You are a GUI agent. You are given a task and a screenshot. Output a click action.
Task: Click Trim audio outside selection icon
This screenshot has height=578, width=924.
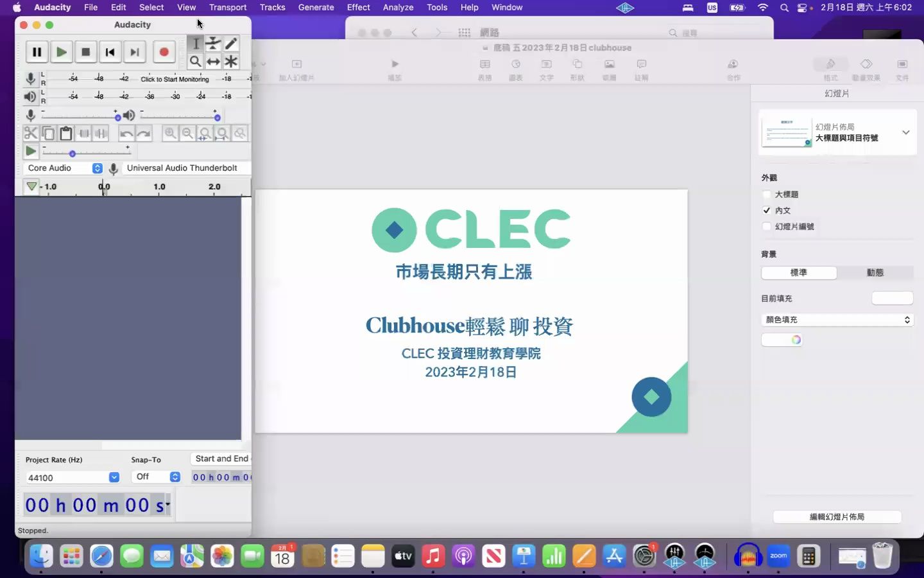(83, 133)
